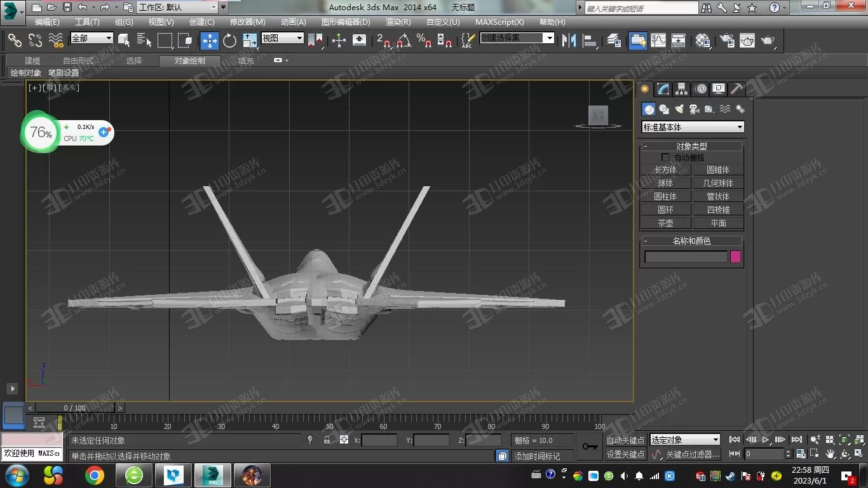Open the 编辑(E) menu
The width and height of the screenshot is (868, 488).
point(47,22)
